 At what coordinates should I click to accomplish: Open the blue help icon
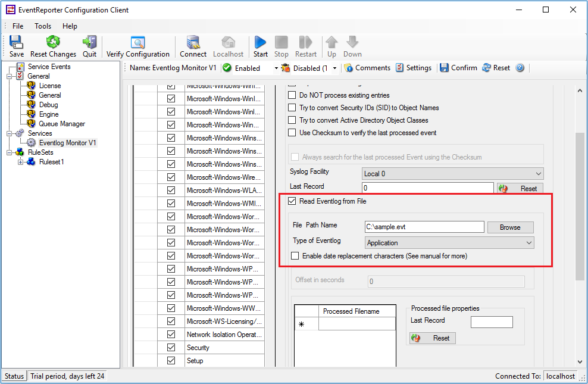pos(520,68)
